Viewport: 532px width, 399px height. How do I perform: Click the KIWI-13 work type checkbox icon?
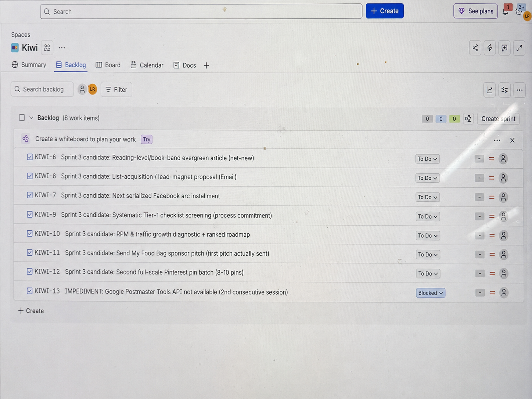pyautogui.click(x=30, y=291)
